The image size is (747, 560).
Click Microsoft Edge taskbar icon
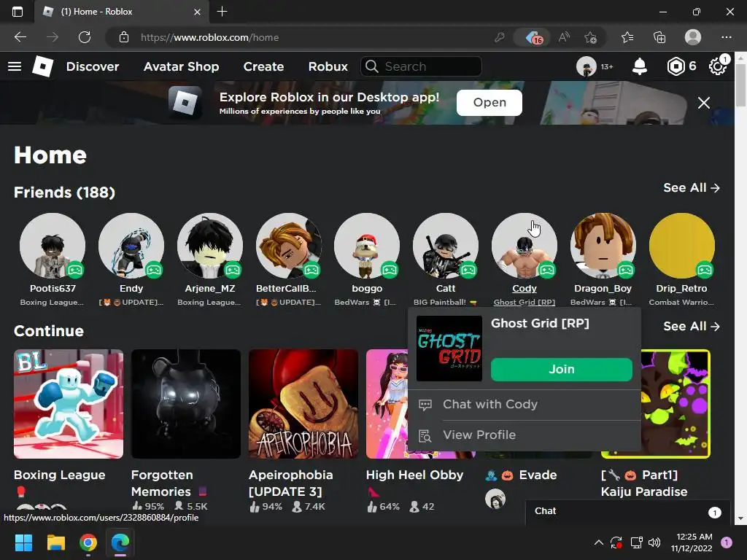(x=120, y=542)
